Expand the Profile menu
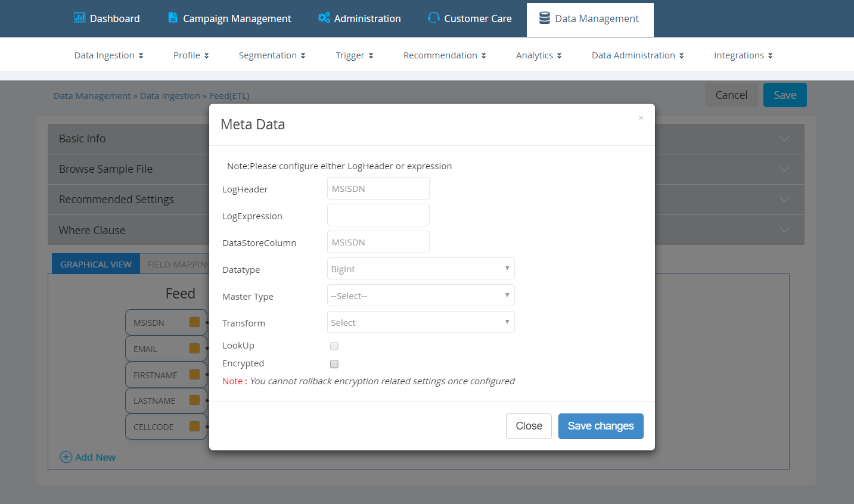 [x=191, y=55]
